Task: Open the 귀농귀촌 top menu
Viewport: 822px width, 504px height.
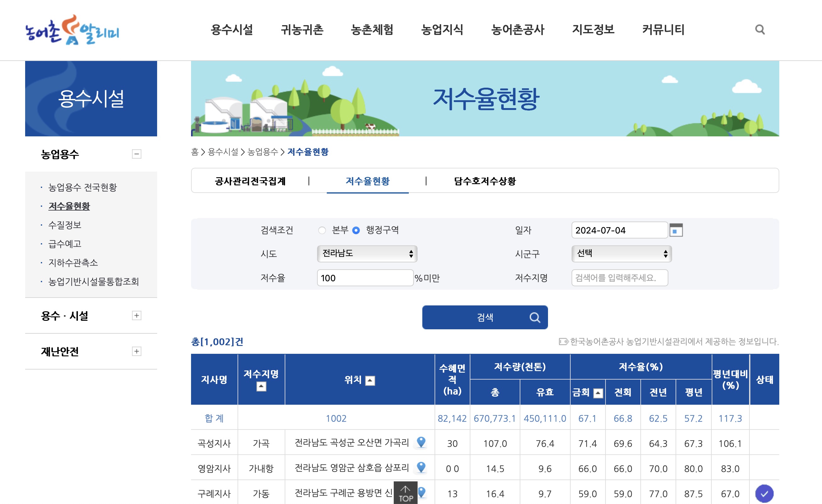Action: (302, 30)
